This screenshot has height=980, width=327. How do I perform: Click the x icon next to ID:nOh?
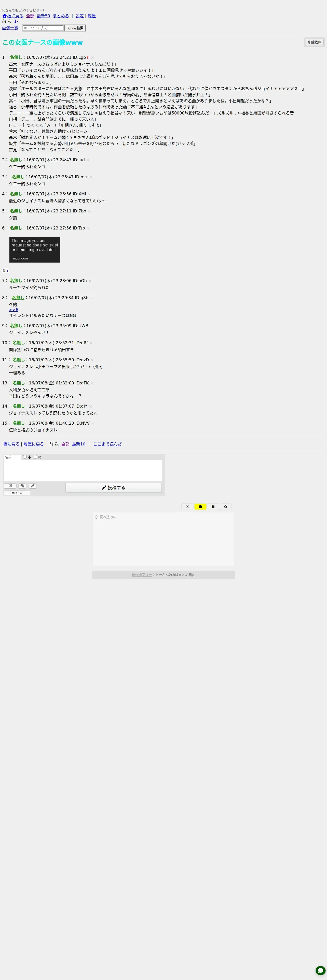point(90,281)
